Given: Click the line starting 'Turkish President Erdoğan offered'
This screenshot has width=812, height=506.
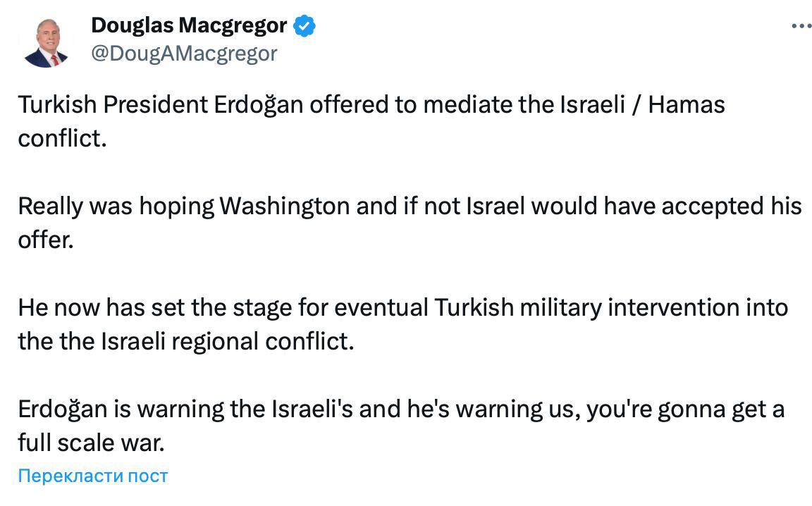Looking at the screenshot, I should tap(371, 105).
